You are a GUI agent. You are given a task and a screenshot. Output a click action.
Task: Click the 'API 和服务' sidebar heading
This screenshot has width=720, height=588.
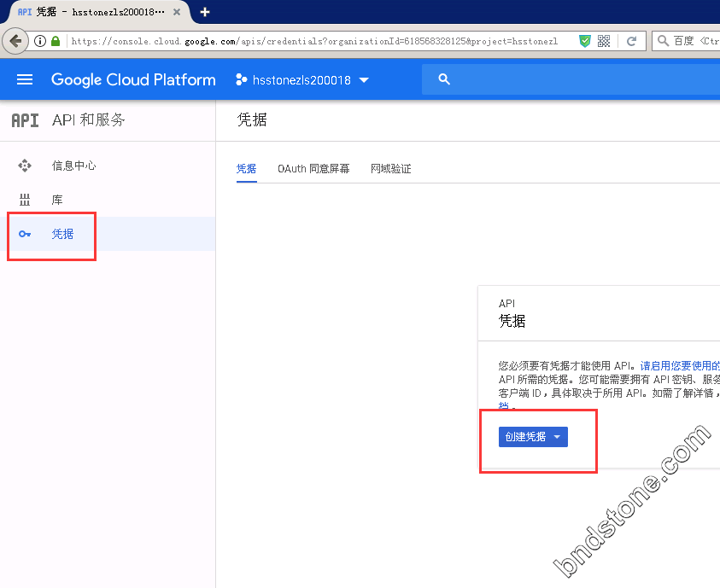pyautogui.click(x=88, y=120)
